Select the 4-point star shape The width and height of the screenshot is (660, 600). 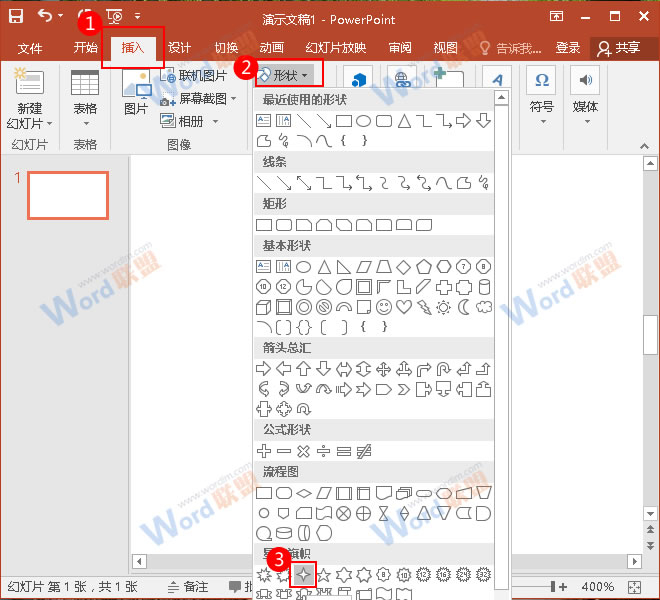coord(304,575)
